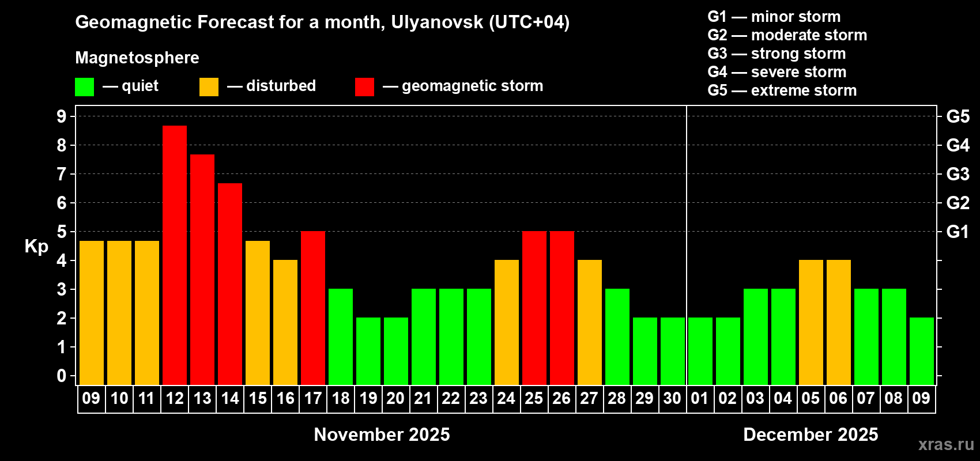The height and width of the screenshot is (461, 980).
Task: Click the November 2025 month label
Action: 382,434
